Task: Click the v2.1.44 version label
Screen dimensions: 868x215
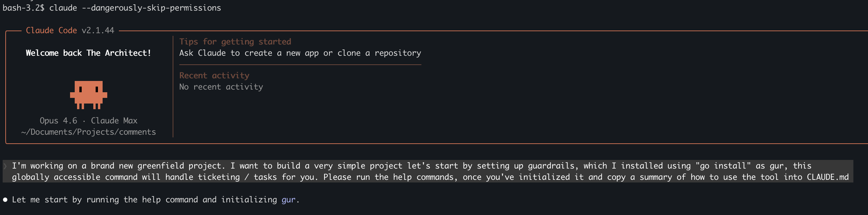Action: click(x=98, y=30)
